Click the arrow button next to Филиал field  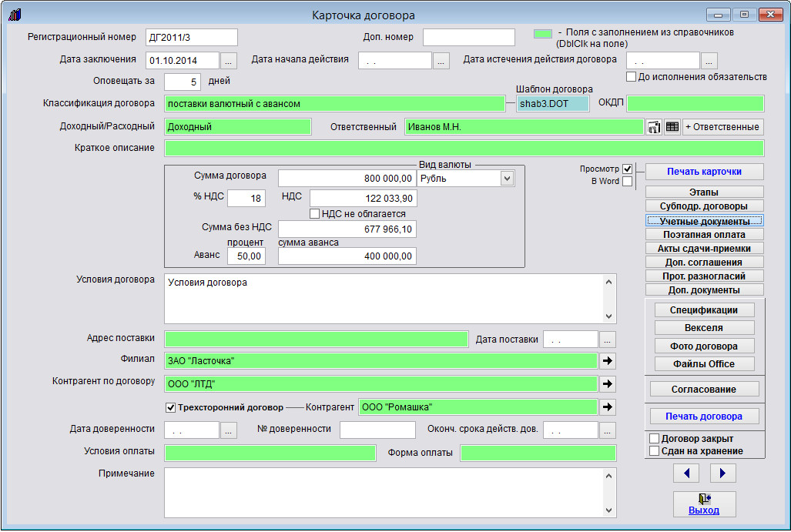608,360
